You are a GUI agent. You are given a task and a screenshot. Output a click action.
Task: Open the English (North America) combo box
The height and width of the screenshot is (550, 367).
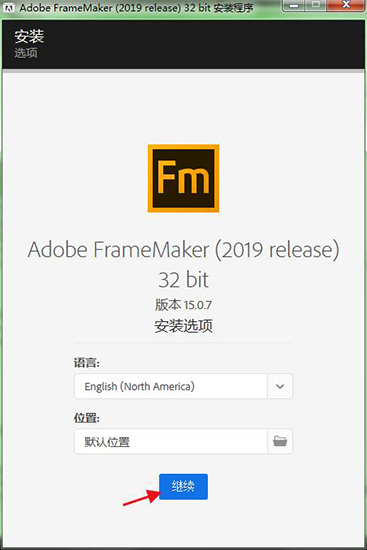click(183, 386)
